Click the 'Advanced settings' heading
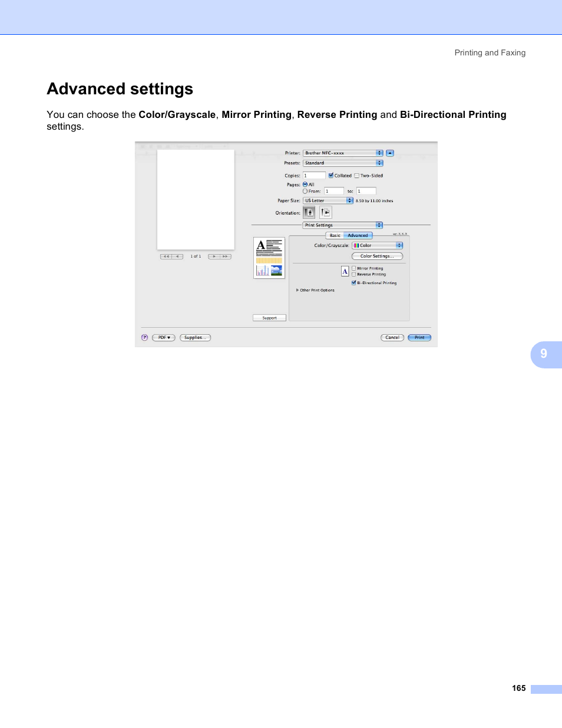This screenshot has height=728, width=562. pos(120,89)
